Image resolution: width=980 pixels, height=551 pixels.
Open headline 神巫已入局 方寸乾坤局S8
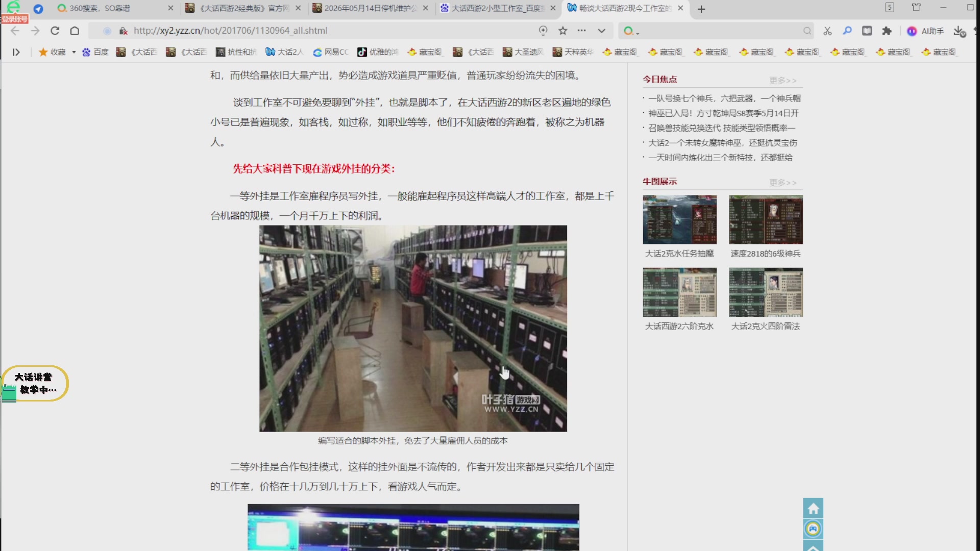click(x=723, y=113)
